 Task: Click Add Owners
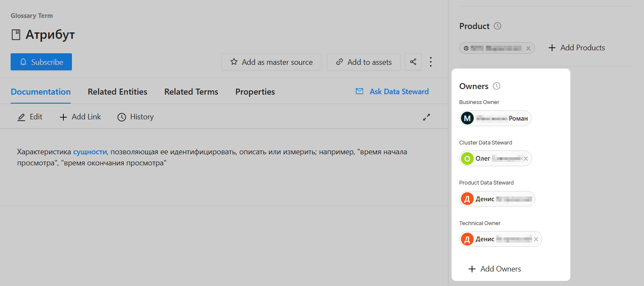495,269
